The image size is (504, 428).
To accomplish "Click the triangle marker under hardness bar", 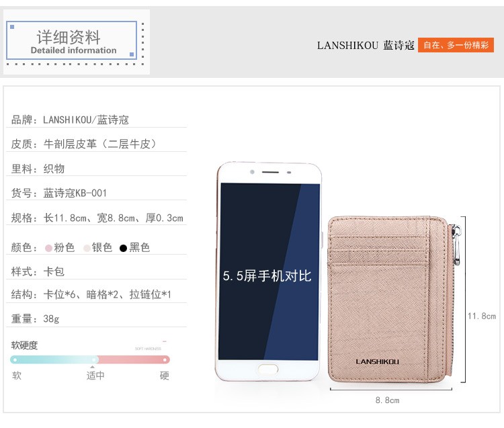I will 93,367.
